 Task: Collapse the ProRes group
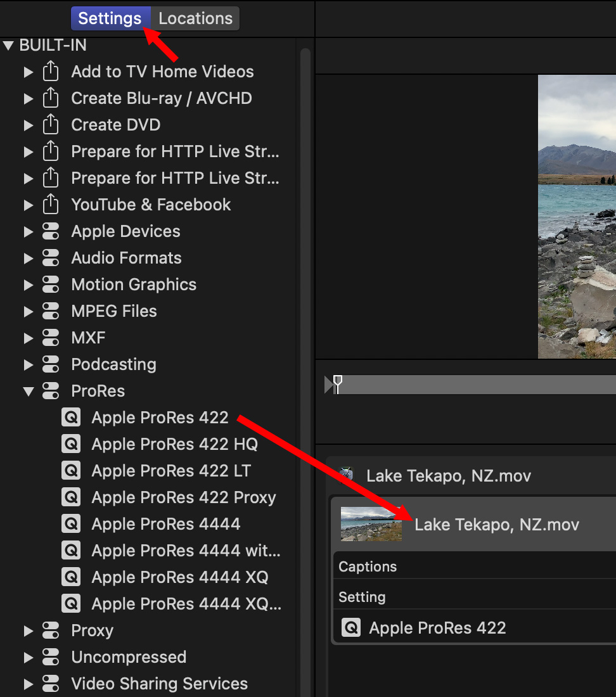click(x=28, y=391)
